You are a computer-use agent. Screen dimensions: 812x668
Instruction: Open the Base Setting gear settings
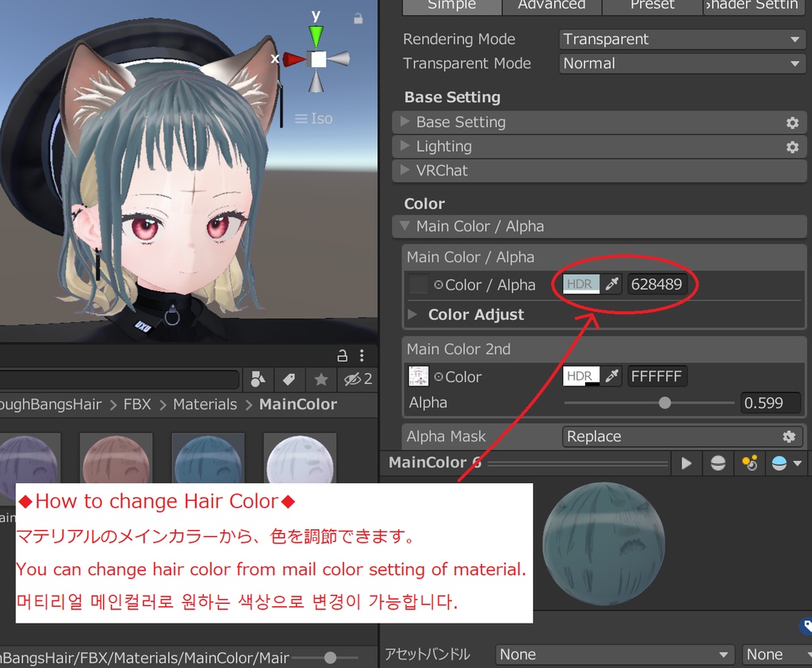(791, 122)
